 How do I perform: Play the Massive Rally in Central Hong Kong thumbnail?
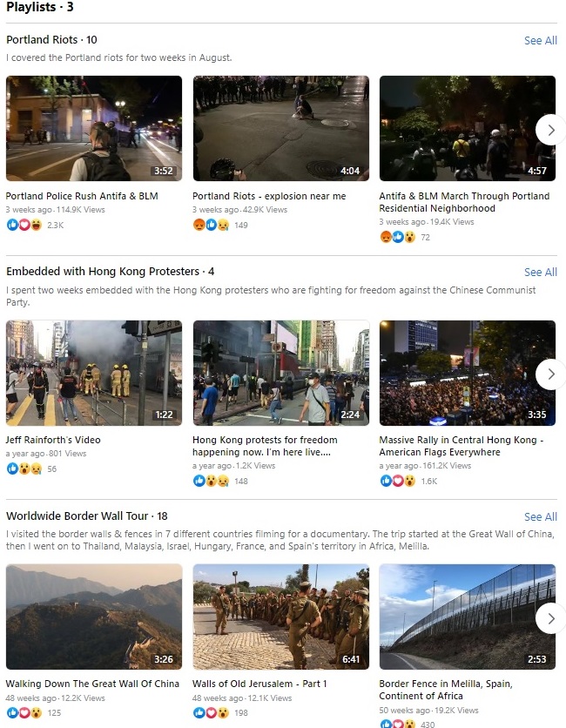click(x=468, y=373)
